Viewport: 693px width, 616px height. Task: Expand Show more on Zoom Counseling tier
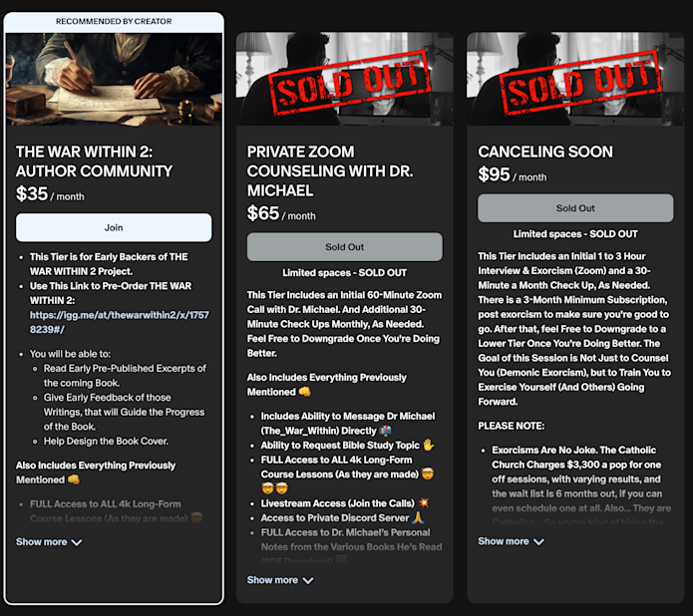click(x=280, y=580)
